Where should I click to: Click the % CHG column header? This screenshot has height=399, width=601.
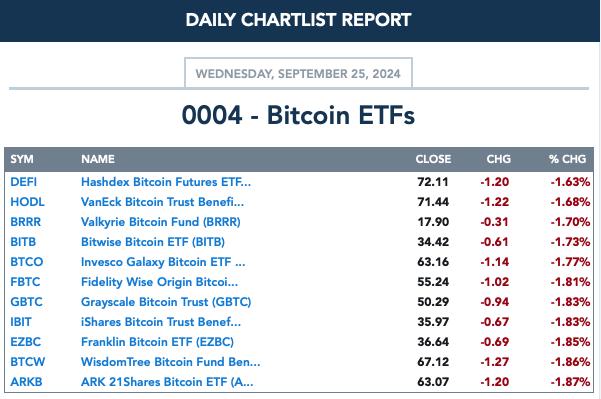[567, 159]
